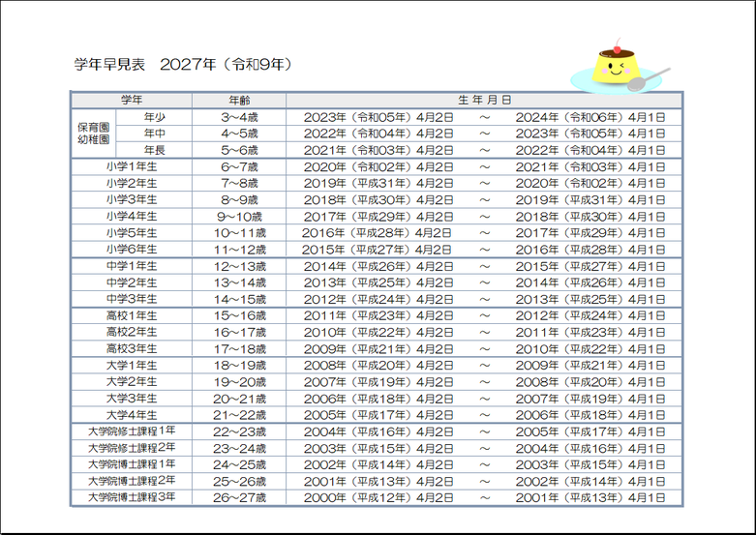Click the 小学5年生 cell
The image size is (756, 535).
click(x=132, y=233)
